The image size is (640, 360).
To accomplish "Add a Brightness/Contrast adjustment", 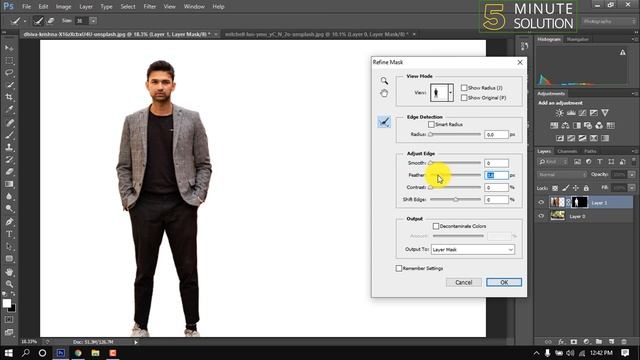I will coord(560,113).
